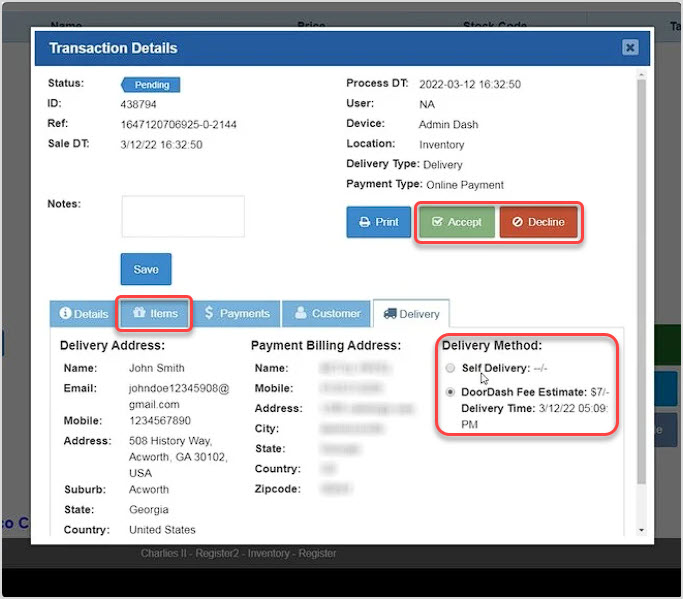The height and width of the screenshot is (599, 683).
Task: Open the Payments tab
Action: [x=236, y=313]
